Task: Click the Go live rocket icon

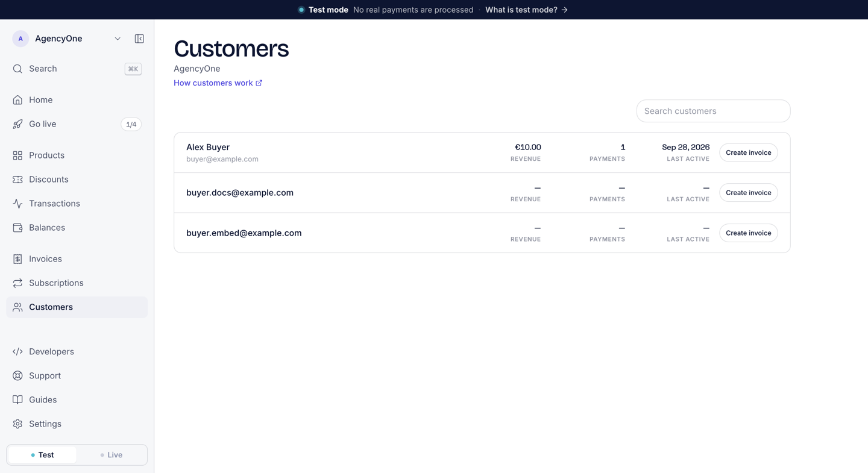Action: 17,124
